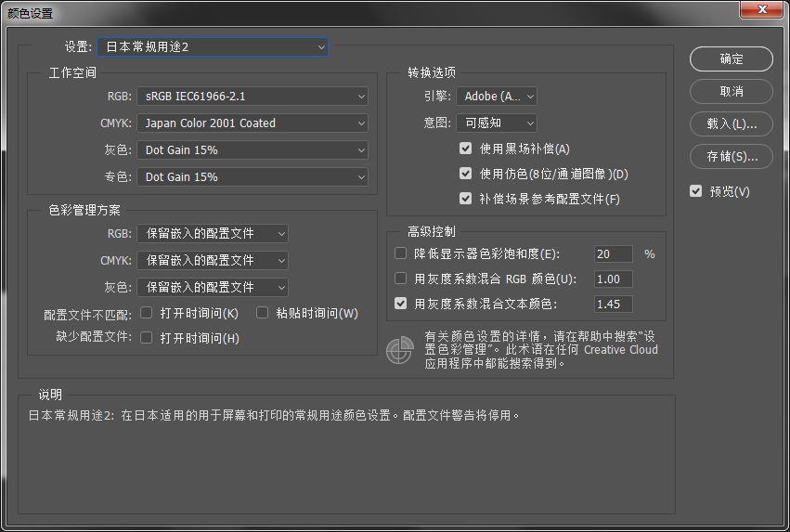Expand the Japan Color 2001 Coated dropdown
Screen dimensions: 790x532
253,123
